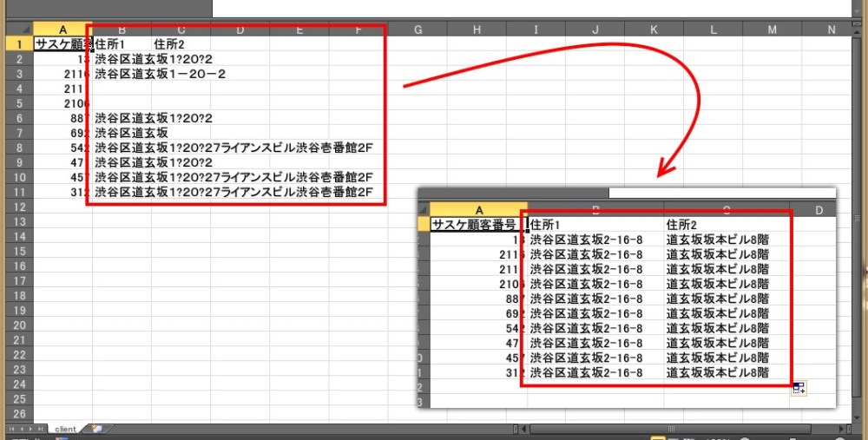Select row 15 header
Image resolution: width=868 pixels, height=440 pixels.
coord(20,252)
